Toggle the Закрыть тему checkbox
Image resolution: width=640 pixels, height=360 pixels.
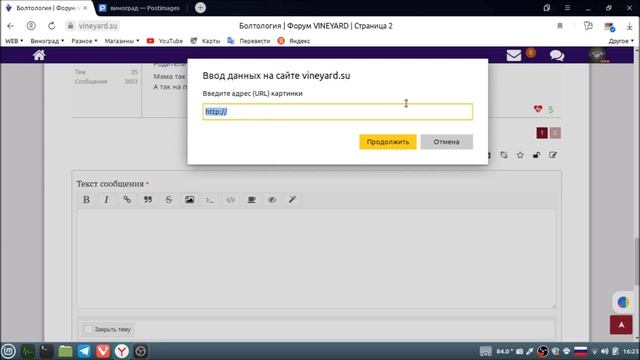pos(88,329)
